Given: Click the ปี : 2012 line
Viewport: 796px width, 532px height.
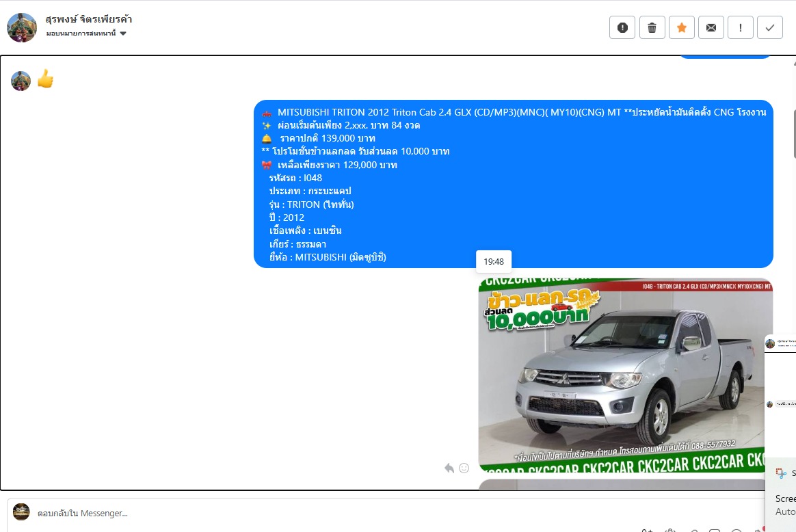Looking at the screenshot, I should pyautogui.click(x=287, y=217).
